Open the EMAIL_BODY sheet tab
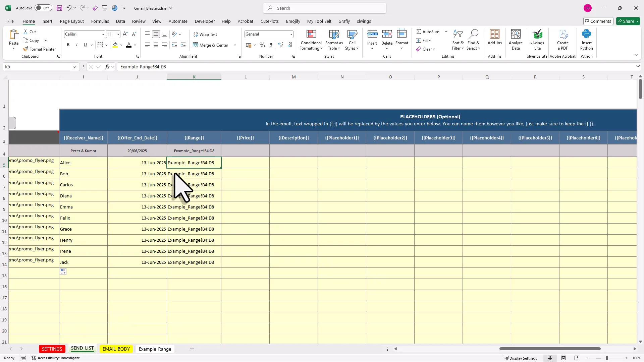This screenshot has height=362, width=644. click(116, 349)
